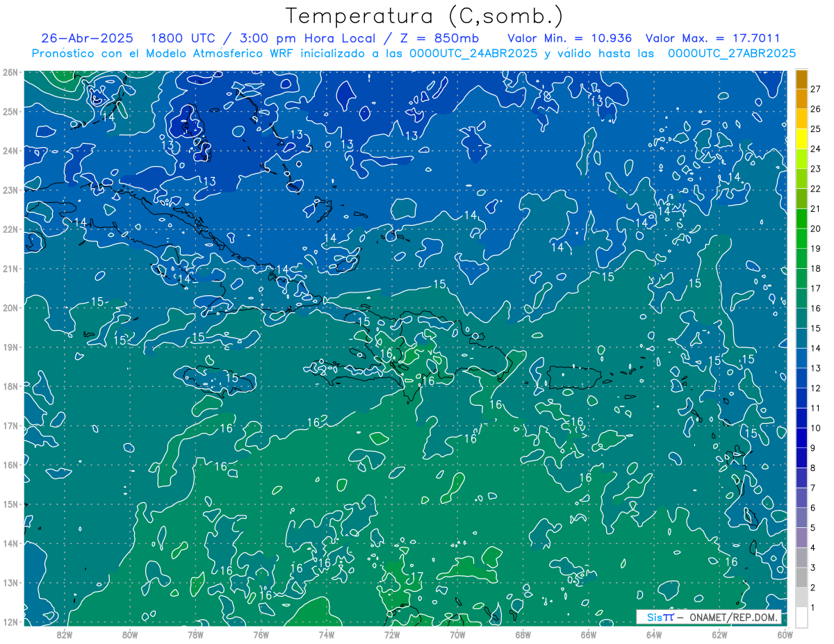834x644 pixels.
Task: Click the '17' contour label on the map
Action: click(416, 577)
